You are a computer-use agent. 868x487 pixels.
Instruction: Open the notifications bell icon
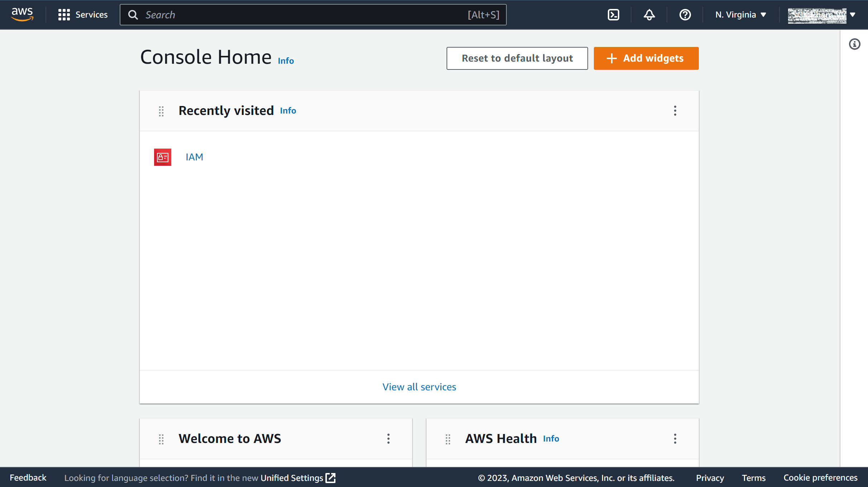(649, 15)
